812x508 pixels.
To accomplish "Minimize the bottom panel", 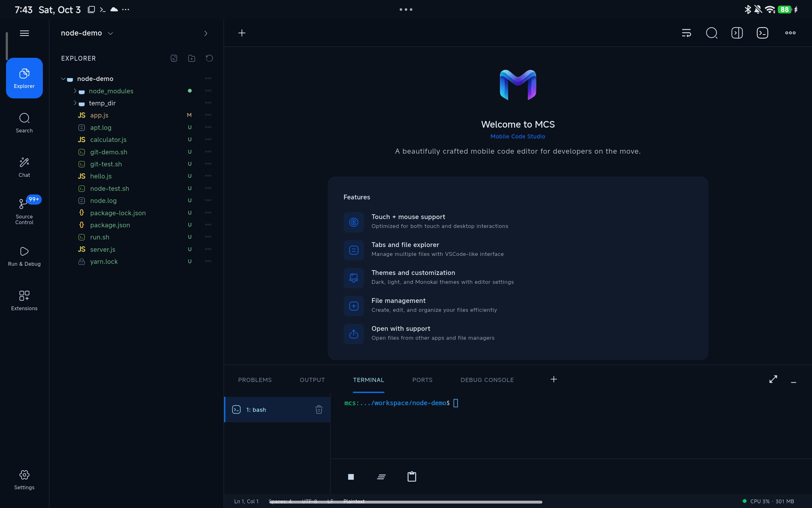I will point(794,382).
